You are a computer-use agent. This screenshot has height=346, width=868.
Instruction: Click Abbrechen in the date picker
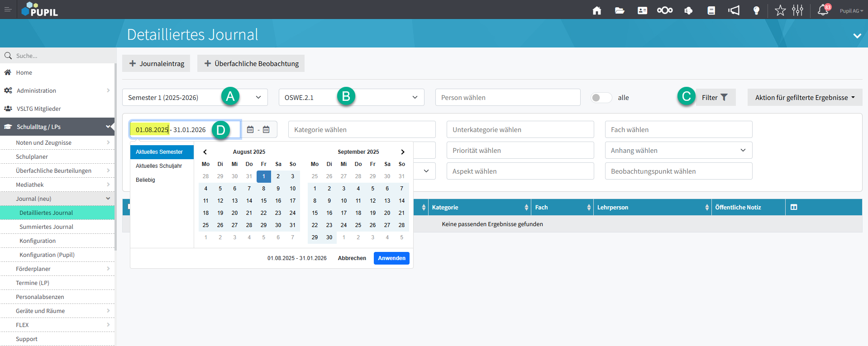pyautogui.click(x=352, y=258)
